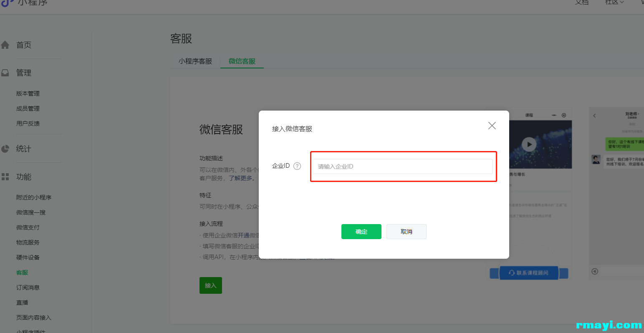Open 用户反馈 in the sidebar
Viewport: 644px width, 333px height.
coord(28,124)
